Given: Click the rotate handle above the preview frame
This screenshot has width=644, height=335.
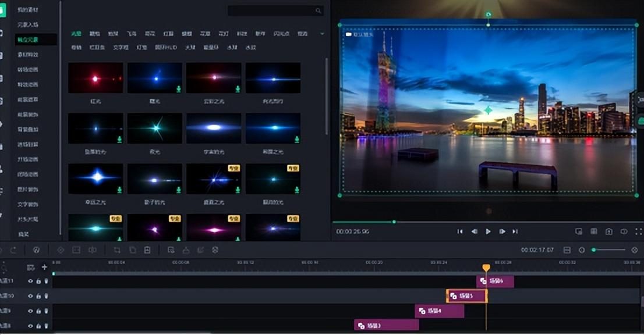Looking at the screenshot, I should (x=488, y=15).
